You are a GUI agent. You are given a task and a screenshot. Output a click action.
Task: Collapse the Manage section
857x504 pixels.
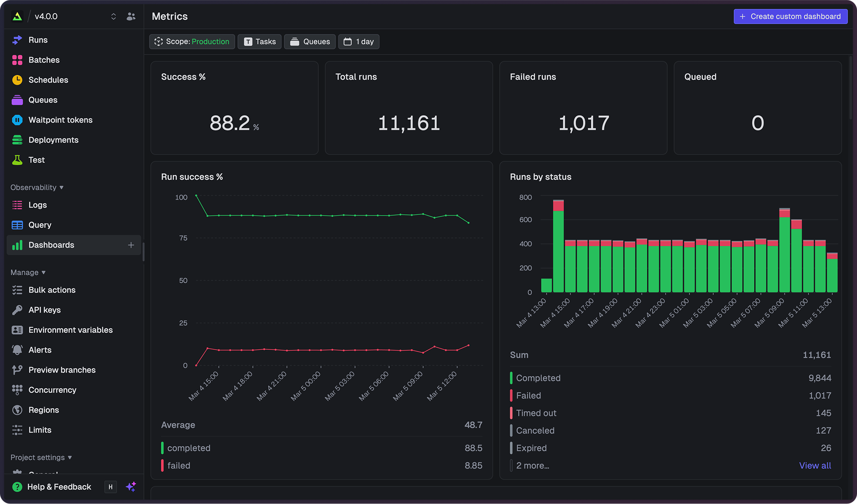(28, 272)
